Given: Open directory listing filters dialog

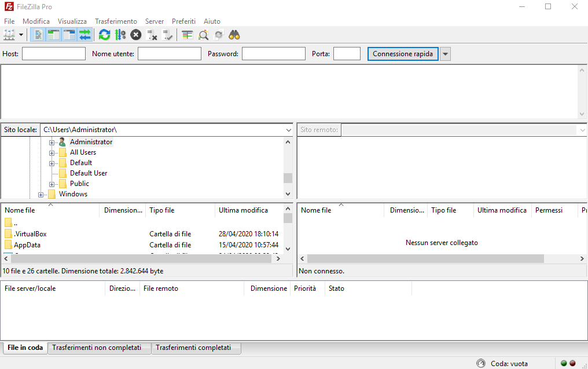Looking at the screenshot, I should pyautogui.click(x=187, y=35).
